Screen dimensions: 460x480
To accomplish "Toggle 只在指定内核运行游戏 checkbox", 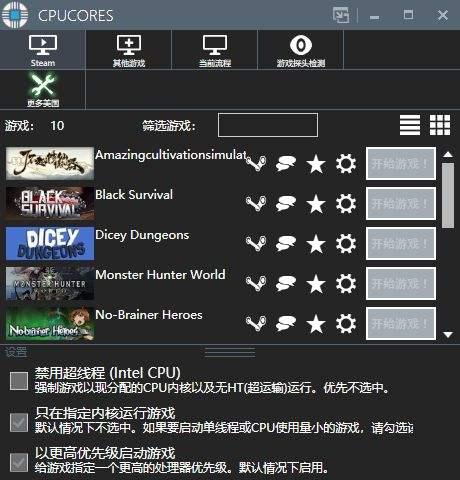I will pos(19,422).
